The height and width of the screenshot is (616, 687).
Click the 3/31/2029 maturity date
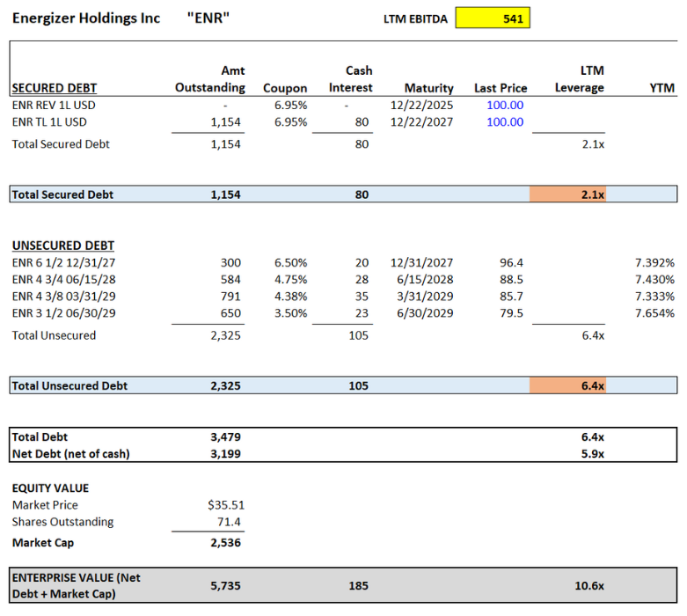[x=425, y=297]
